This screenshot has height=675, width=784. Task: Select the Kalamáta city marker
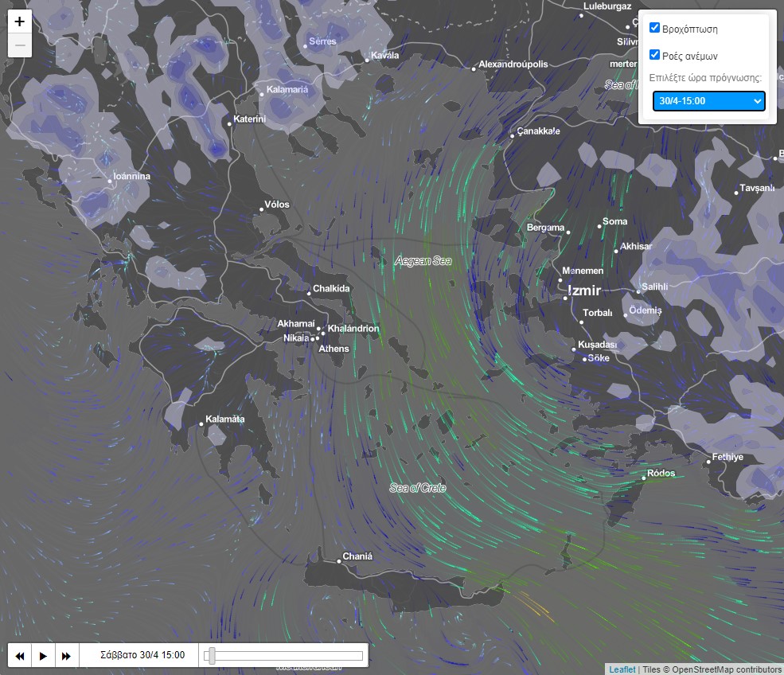(x=201, y=423)
